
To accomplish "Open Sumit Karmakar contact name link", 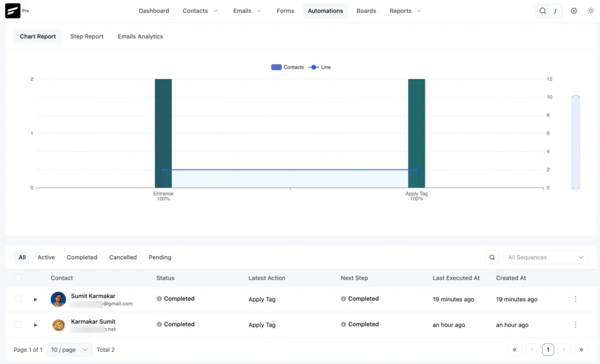I will coord(93,296).
